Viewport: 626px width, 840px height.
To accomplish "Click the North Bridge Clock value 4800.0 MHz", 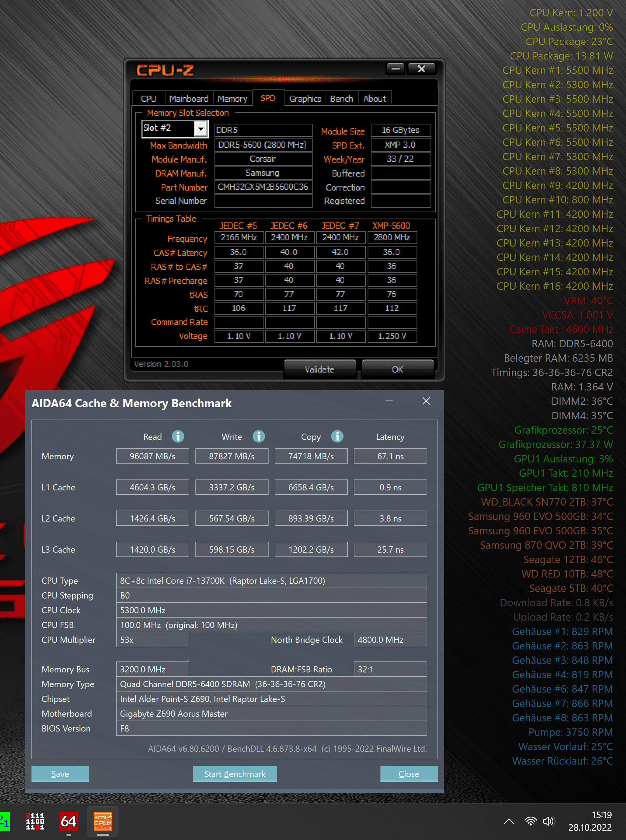I will pyautogui.click(x=391, y=640).
